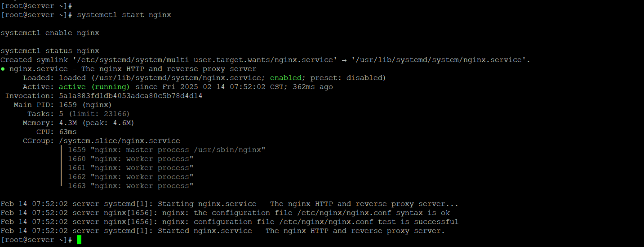Click the 'systemctl start nginx' command text
The image size is (644, 247).
[x=124, y=15]
